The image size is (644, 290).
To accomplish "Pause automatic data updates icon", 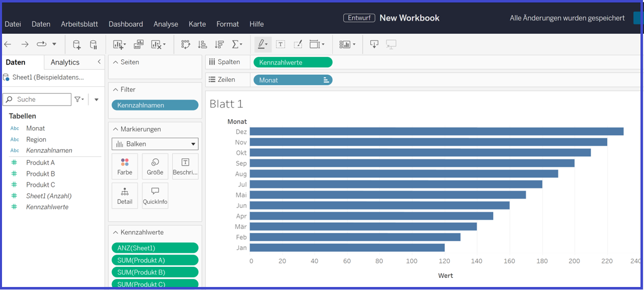I will (x=93, y=45).
